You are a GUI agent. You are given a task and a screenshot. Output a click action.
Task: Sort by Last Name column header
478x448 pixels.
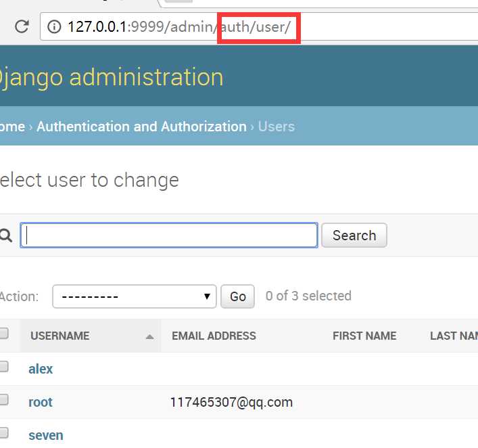point(454,336)
